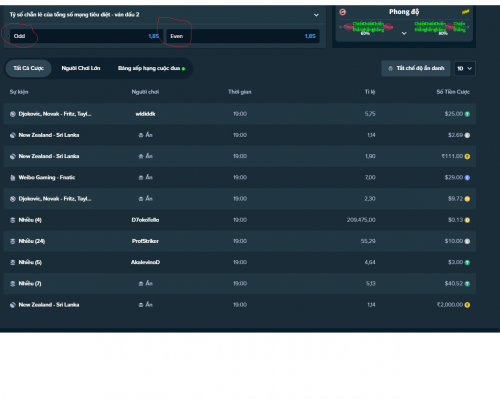Click the 7,00 odds value

pos(370,178)
